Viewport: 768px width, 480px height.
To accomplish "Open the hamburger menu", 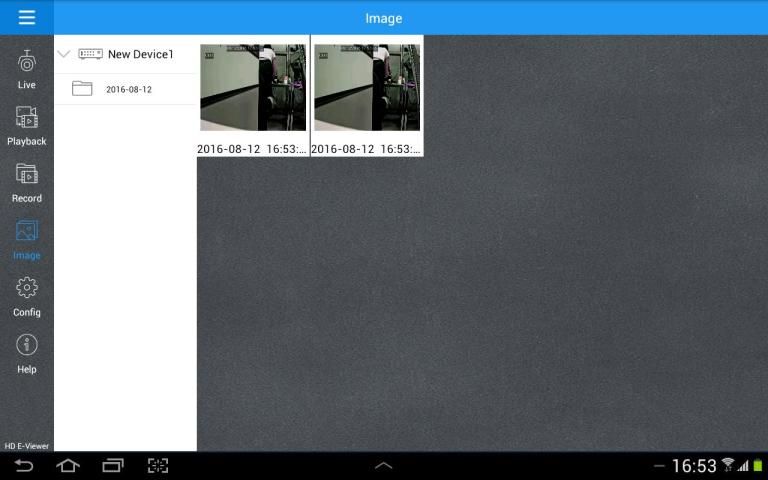I will click(26, 17).
